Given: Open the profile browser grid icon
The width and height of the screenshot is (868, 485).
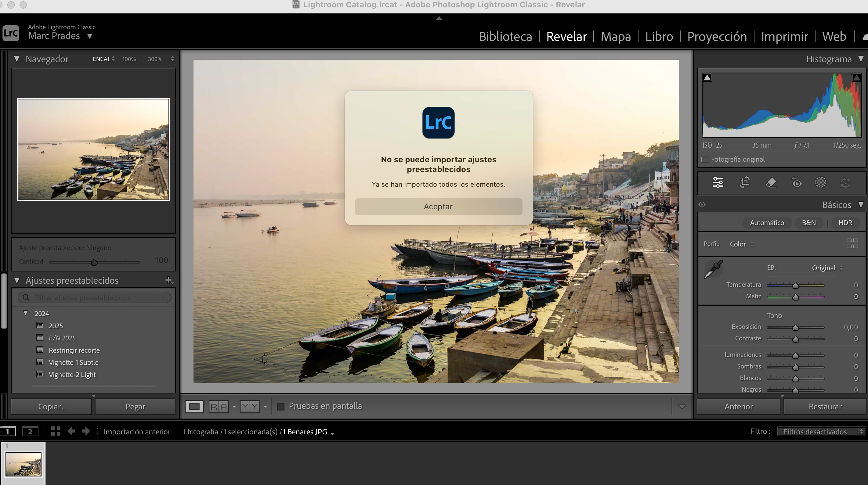Looking at the screenshot, I should click(852, 243).
